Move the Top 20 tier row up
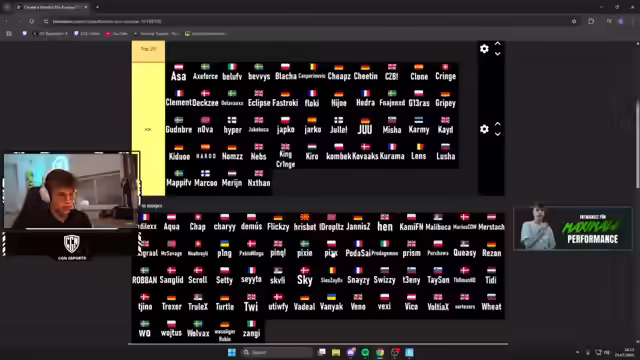640x360 pixels. tap(498, 43)
